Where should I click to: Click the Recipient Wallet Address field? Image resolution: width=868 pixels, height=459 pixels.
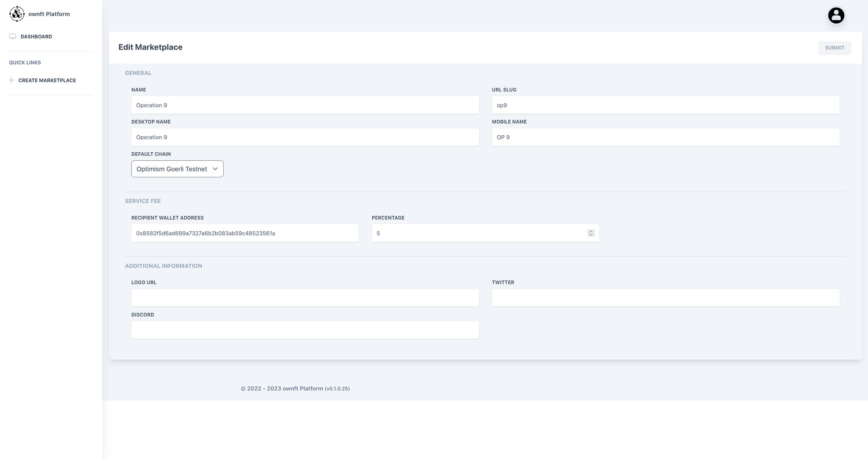point(245,233)
